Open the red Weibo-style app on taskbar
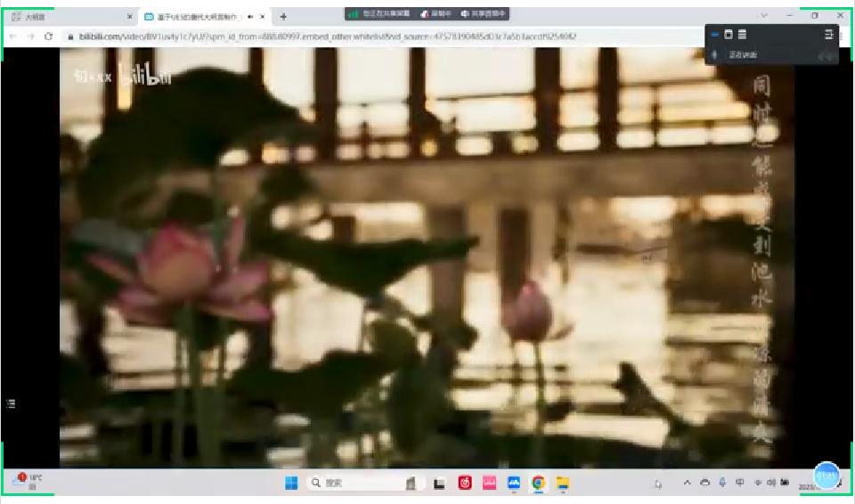This screenshot has height=504, width=855. pos(465,483)
